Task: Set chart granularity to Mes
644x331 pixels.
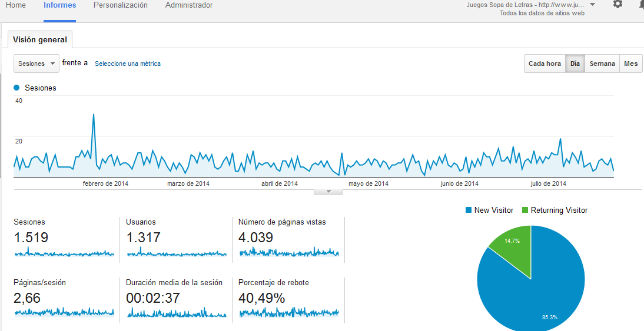Action: pyautogui.click(x=630, y=63)
